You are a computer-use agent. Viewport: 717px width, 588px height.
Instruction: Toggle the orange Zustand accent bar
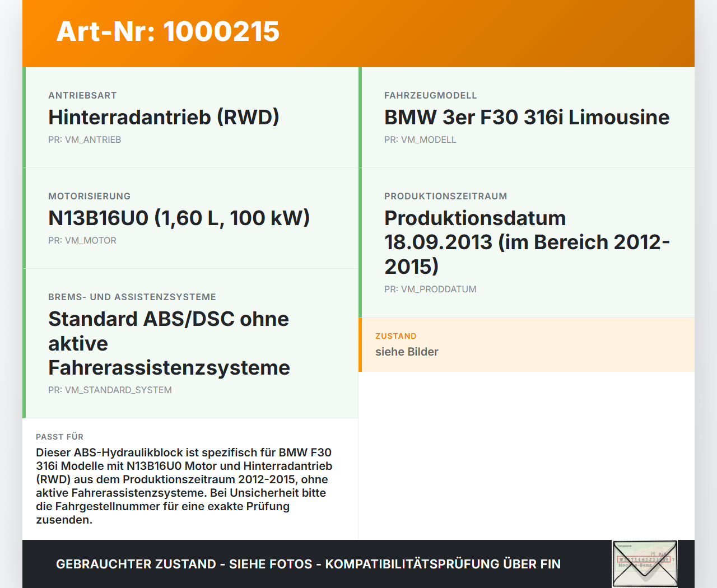[x=360, y=344]
